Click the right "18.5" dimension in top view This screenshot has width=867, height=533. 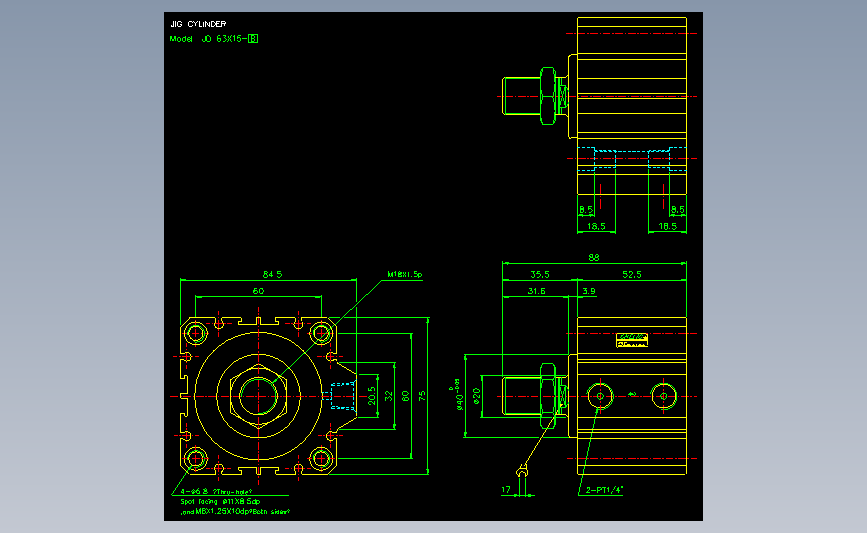(x=667, y=226)
